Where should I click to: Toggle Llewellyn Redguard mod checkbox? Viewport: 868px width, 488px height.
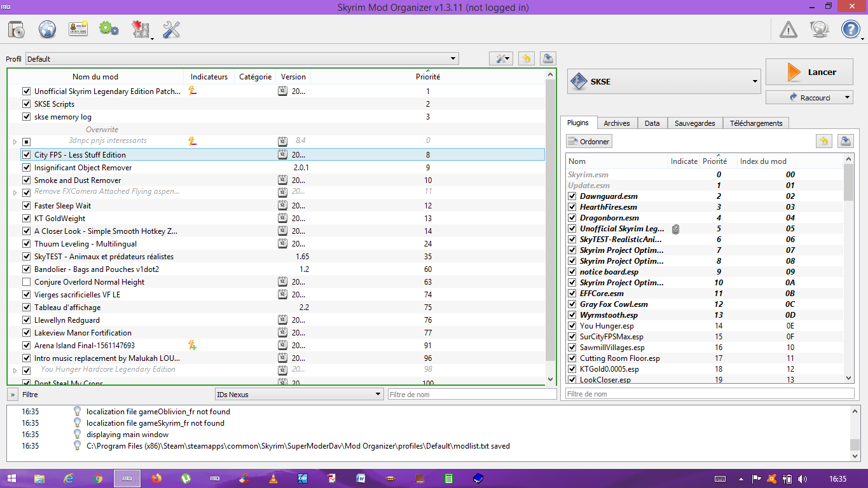(x=26, y=320)
